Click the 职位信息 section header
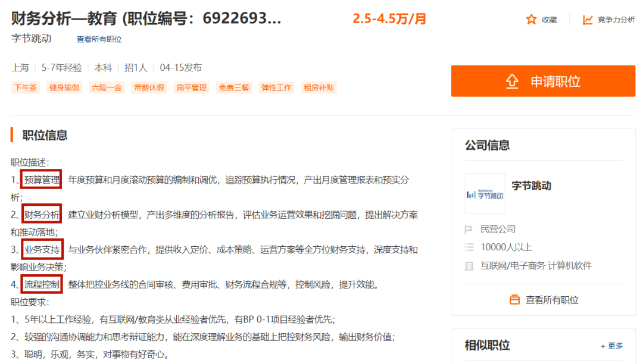643x364 pixels. [x=44, y=135]
